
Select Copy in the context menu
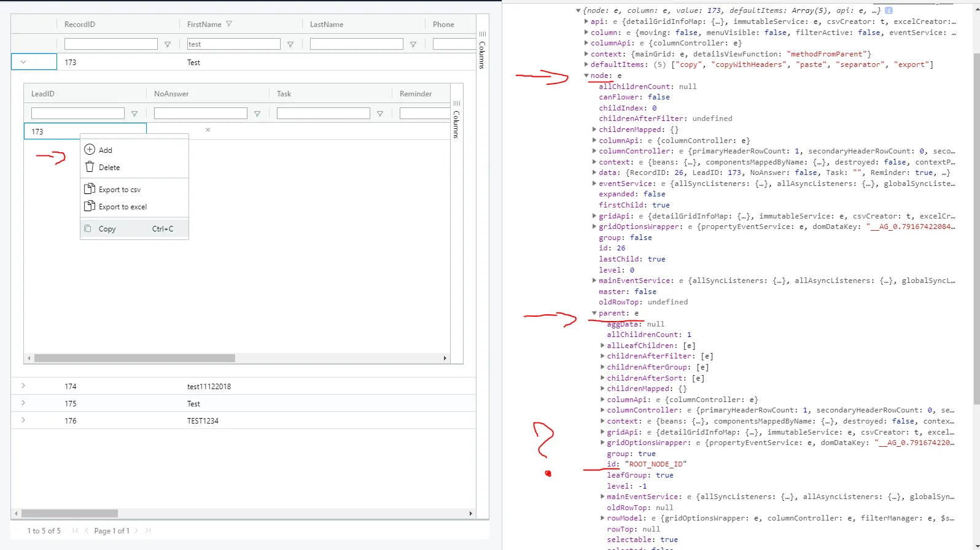[134, 228]
